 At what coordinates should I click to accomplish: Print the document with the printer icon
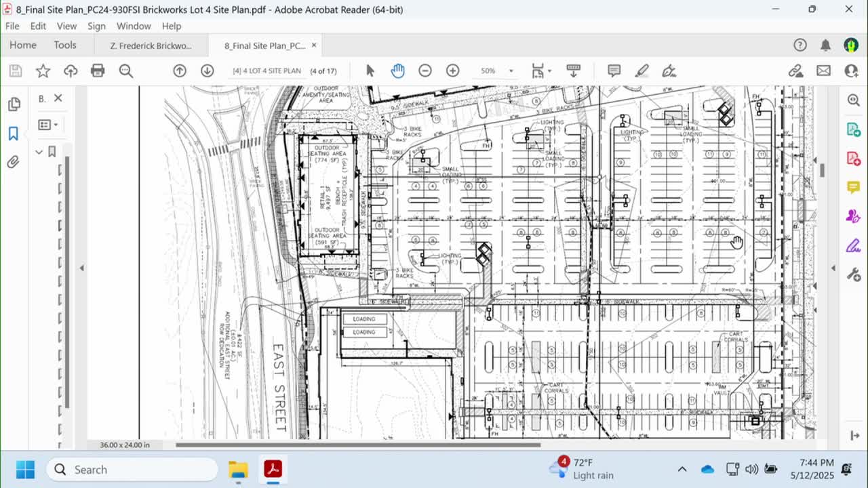(x=98, y=70)
